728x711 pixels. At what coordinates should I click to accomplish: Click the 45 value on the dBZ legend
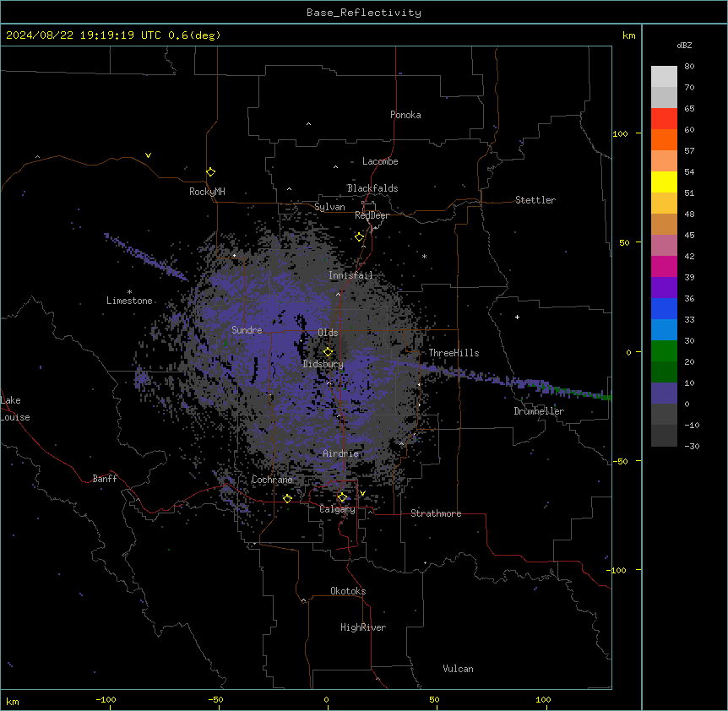pyautogui.click(x=689, y=235)
